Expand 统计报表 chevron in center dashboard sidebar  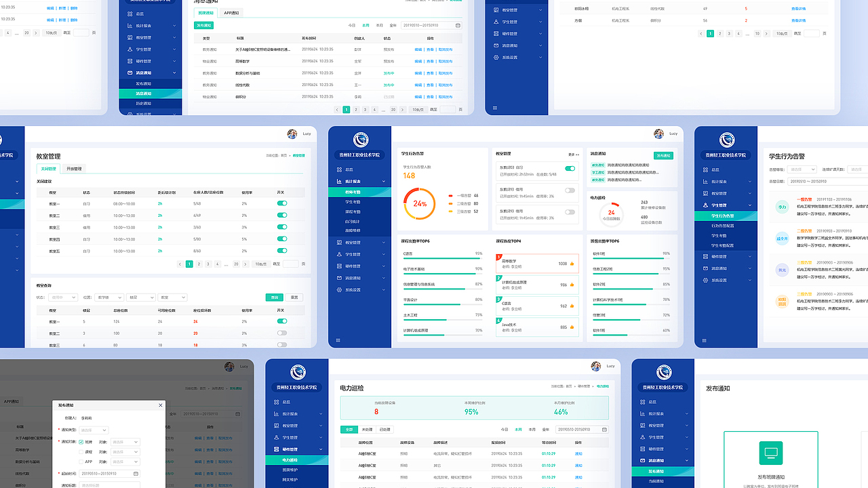point(384,181)
